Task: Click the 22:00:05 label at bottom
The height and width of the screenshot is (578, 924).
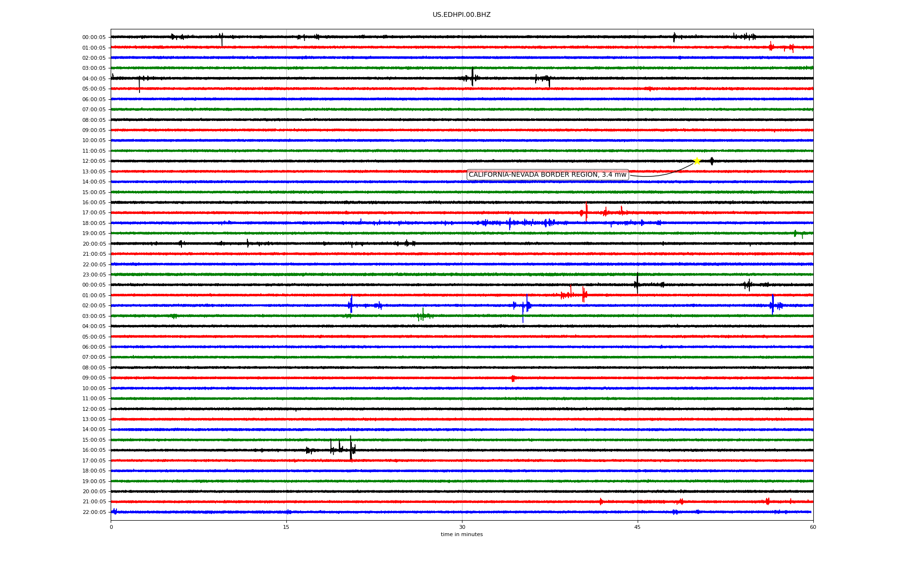Action: [x=94, y=512]
